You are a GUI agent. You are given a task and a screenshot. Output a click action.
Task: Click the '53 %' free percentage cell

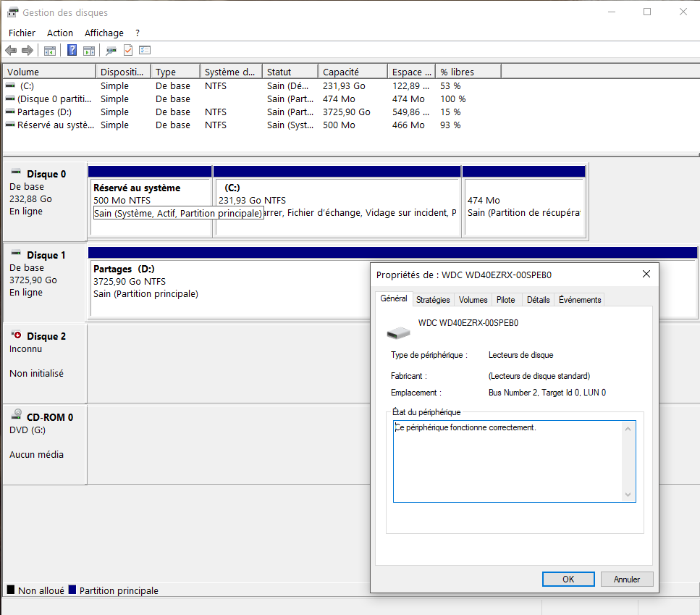(x=450, y=85)
